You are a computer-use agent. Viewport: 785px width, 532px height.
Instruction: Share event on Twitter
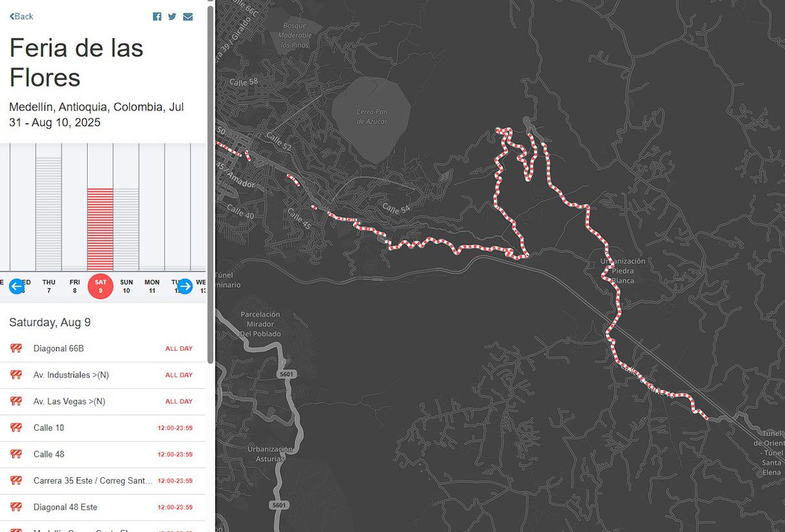tap(172, 16)
